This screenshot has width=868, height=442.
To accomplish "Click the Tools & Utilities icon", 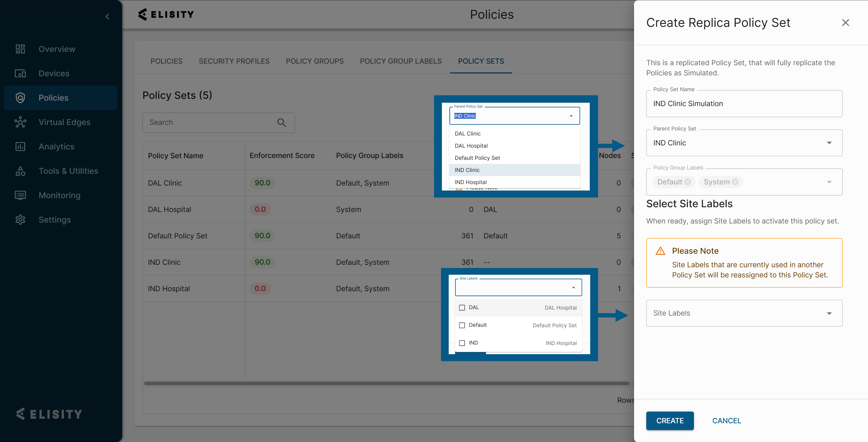I will coord(20,171).
